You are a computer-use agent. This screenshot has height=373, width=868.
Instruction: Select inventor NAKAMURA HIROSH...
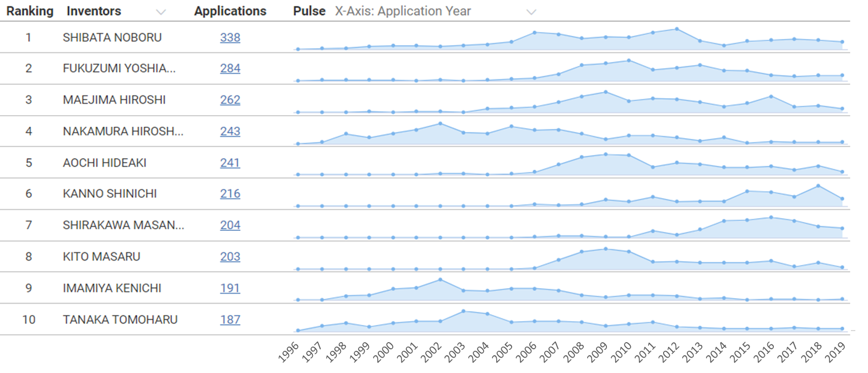pos(123,131)
